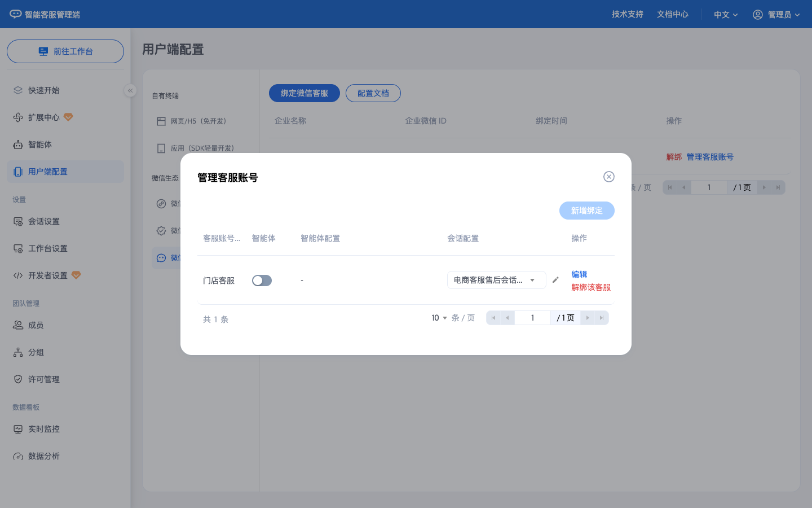Click the 解绑 link in the background table

(x=674, y=157)
